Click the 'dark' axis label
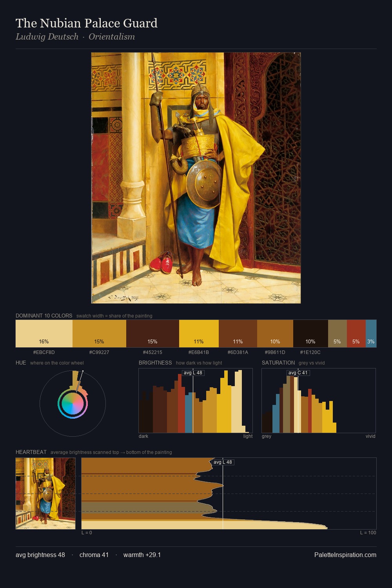This screenshot has width=392, height=588. point(143,436)
